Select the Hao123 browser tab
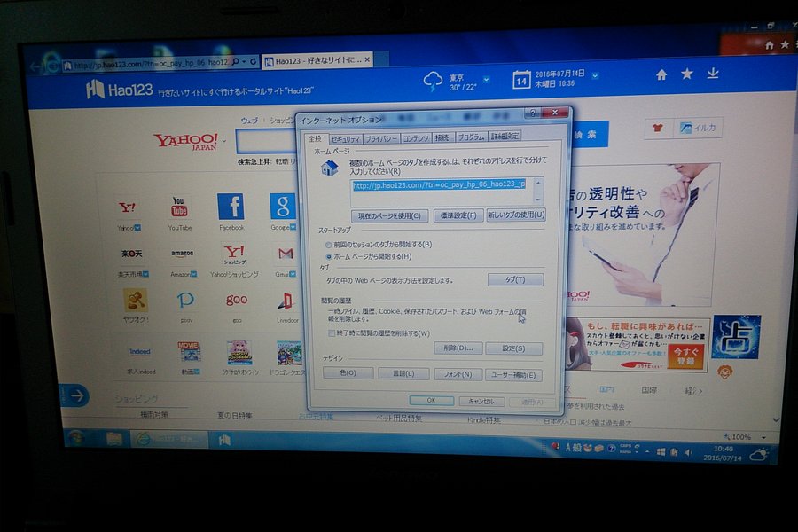 click(x=317, y=60)
